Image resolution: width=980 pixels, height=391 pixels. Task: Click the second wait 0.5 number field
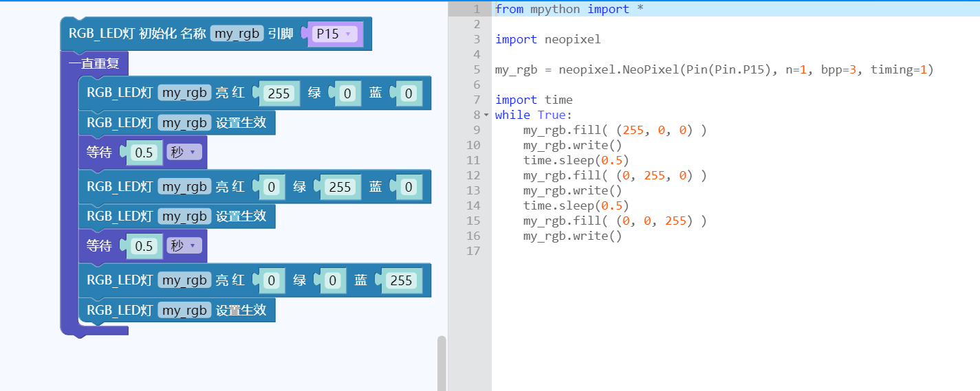click(144, 246)
